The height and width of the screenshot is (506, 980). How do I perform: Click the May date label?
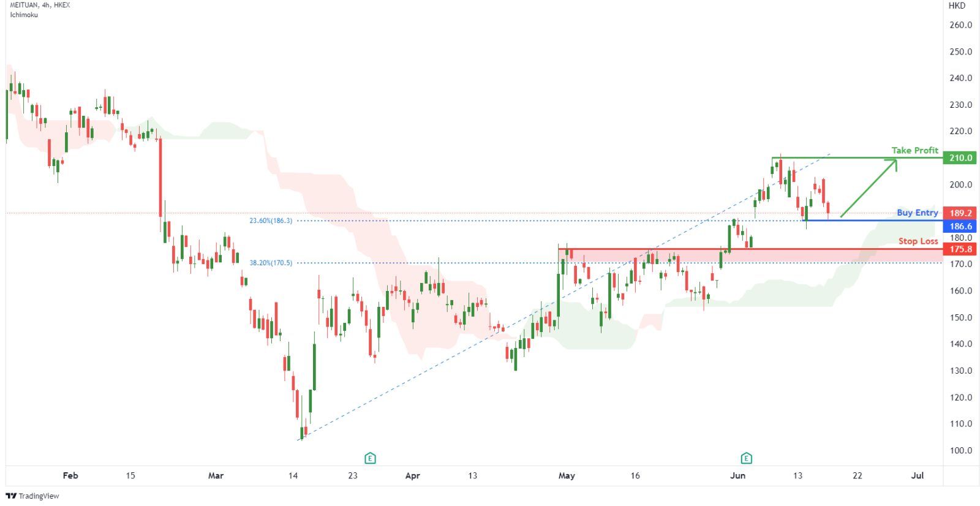(567, 475)
